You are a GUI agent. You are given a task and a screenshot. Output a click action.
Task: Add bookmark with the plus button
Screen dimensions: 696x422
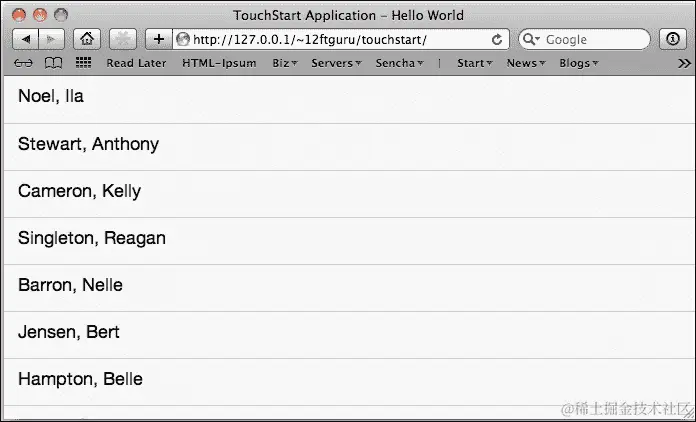[158, 39]
